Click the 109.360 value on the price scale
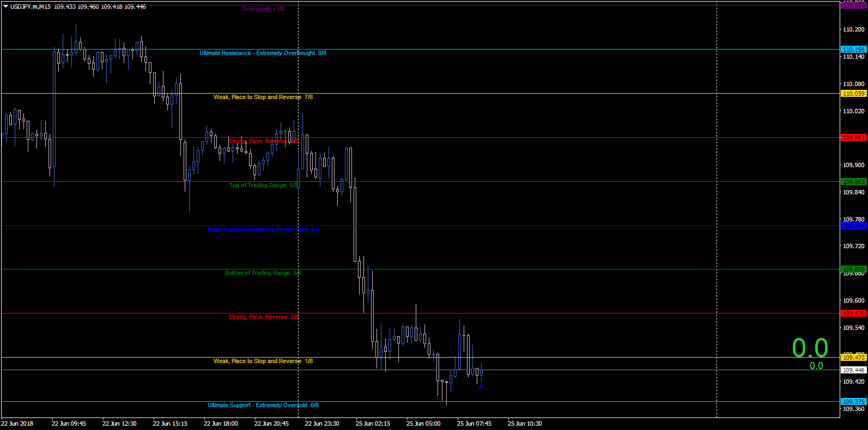This screenshot has height=430, width=868. click(854, 409)
